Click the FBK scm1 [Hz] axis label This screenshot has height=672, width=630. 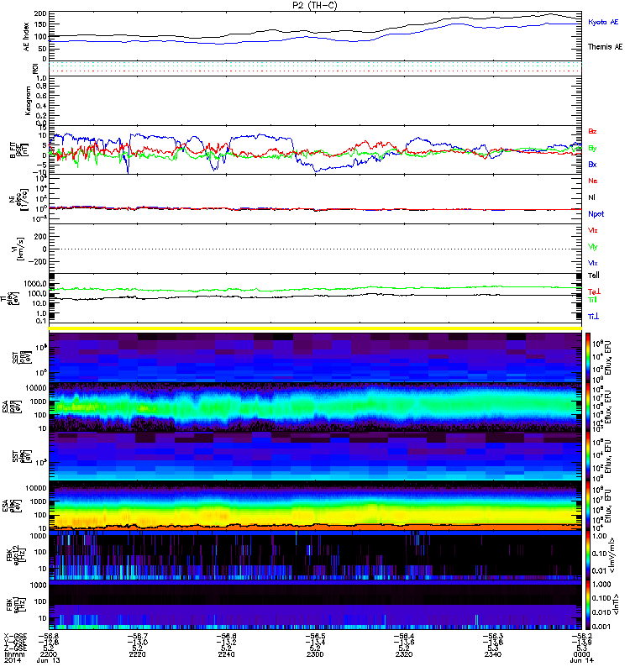pyautogui.click(x=18, y=605)
